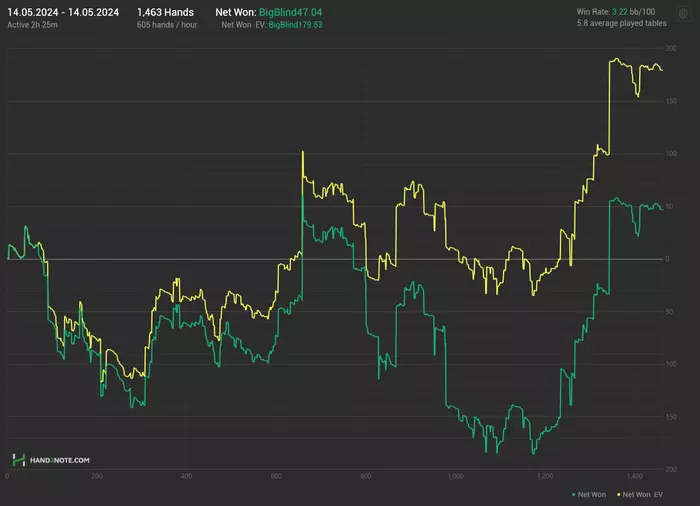
Task: Click the 0 label on the right axis
Action: (667, 259)
